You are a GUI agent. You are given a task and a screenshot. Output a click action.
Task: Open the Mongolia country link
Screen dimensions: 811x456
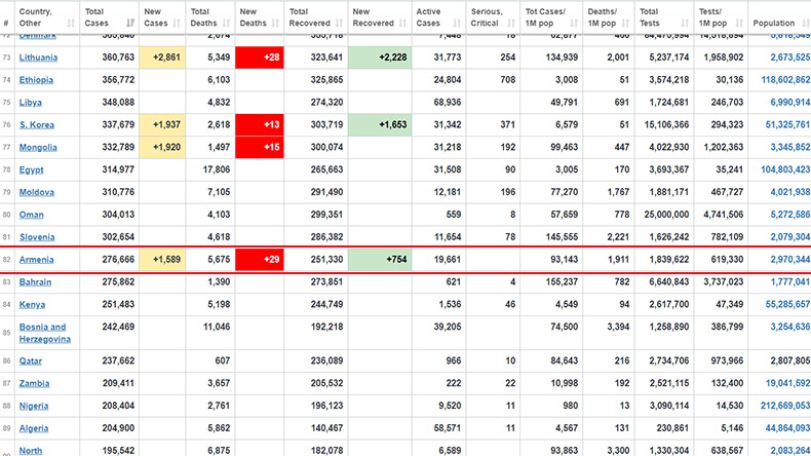pos(38,147)
